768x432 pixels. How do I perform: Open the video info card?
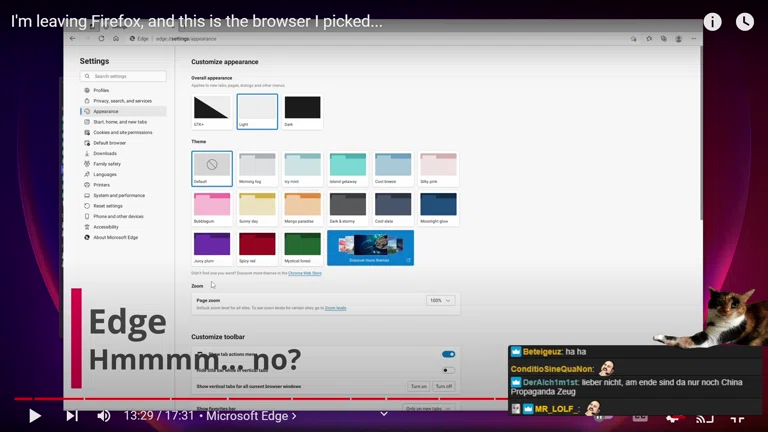(712, 22)
